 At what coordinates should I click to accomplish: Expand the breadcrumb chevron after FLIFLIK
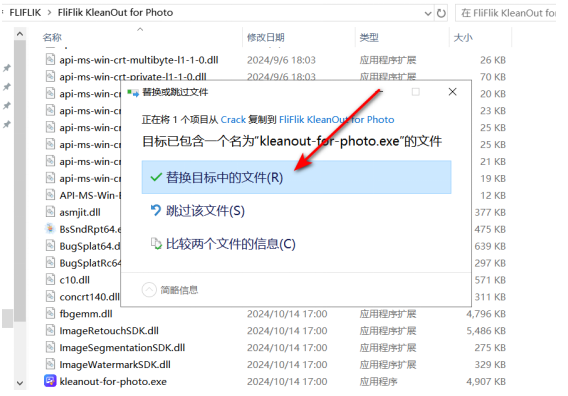[x=49, y=13]
